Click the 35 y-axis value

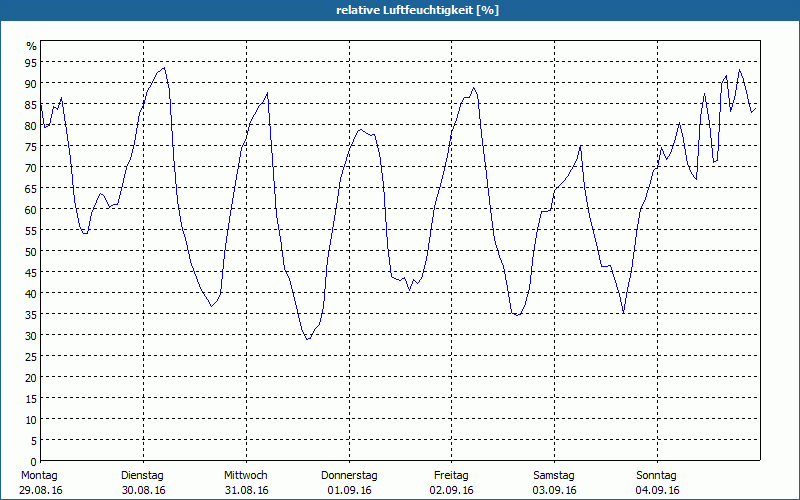pyautogui.click(x=31, y=314)
